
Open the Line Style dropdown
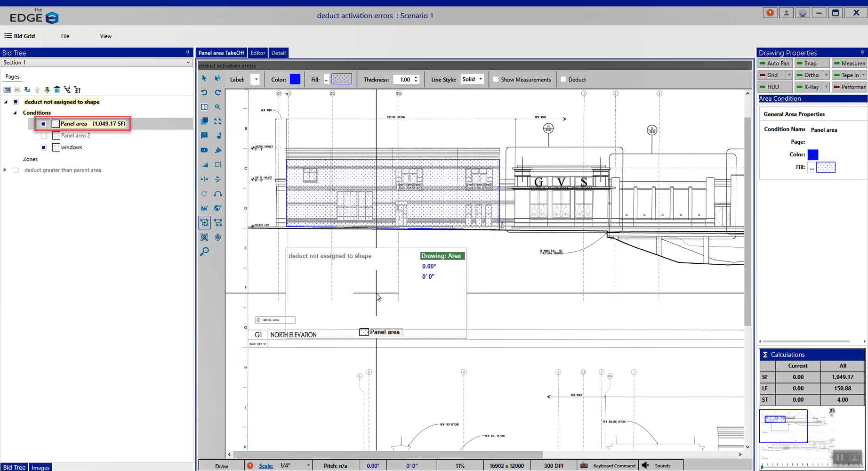472,79
